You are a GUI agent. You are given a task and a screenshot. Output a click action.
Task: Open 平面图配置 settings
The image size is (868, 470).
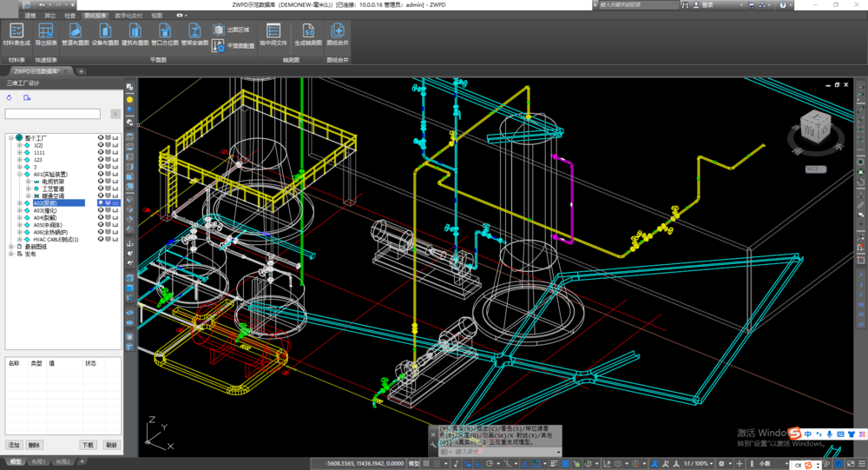coord(233,46)
